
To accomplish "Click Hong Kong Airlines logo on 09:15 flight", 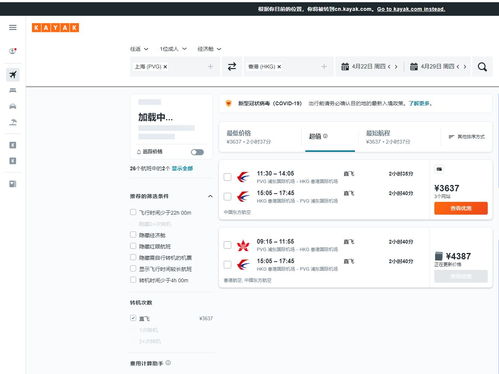I will click(x=243, y=246).
